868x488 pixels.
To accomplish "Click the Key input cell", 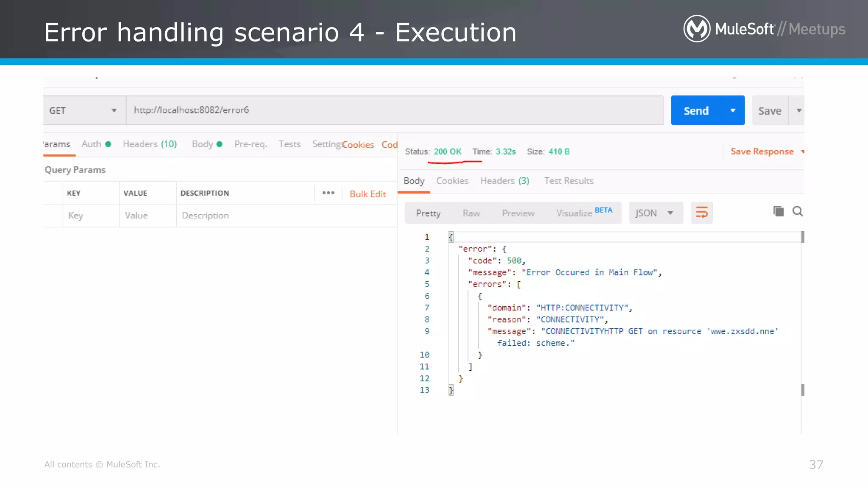I will click(x=91, y=216).
